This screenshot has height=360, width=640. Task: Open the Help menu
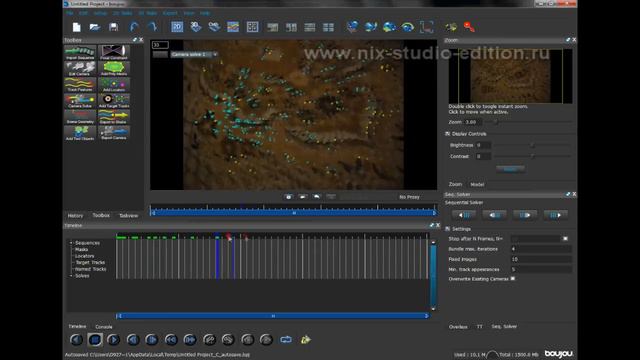point(205,13)
